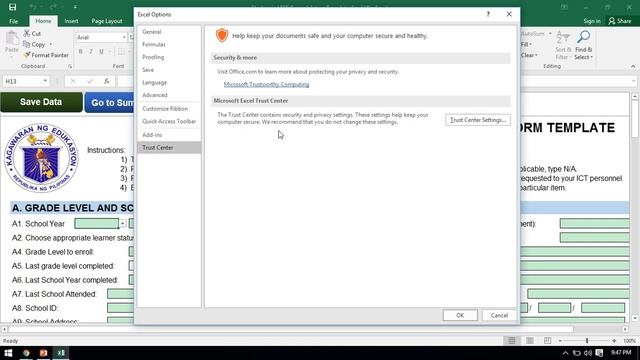Select Formulas in Excel Options
This screenshot has height=360, width=640.
(x=169, y=44)
